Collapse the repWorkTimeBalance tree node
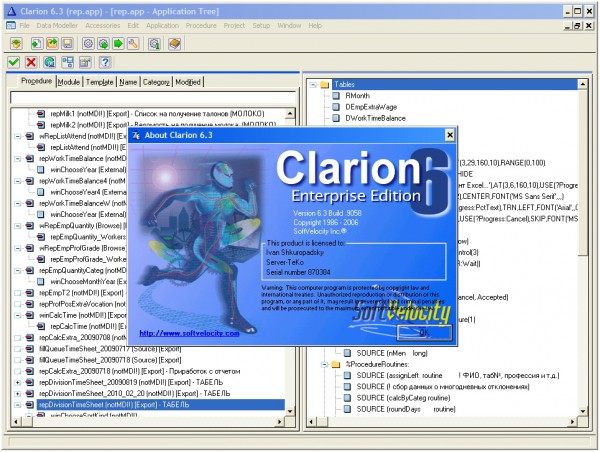Screen dimensions: 600x452 [18, 158]
